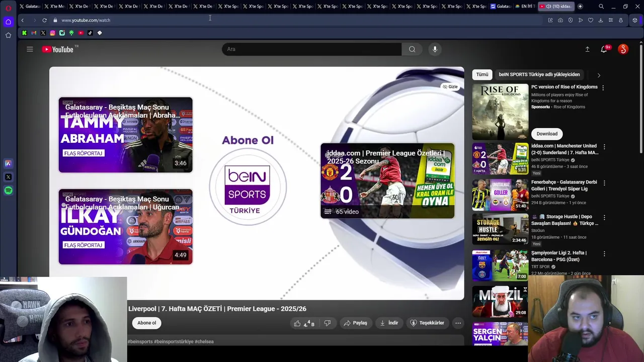
Task: Open options for Storage Hustle video
Action: click(x=604, y=217)
